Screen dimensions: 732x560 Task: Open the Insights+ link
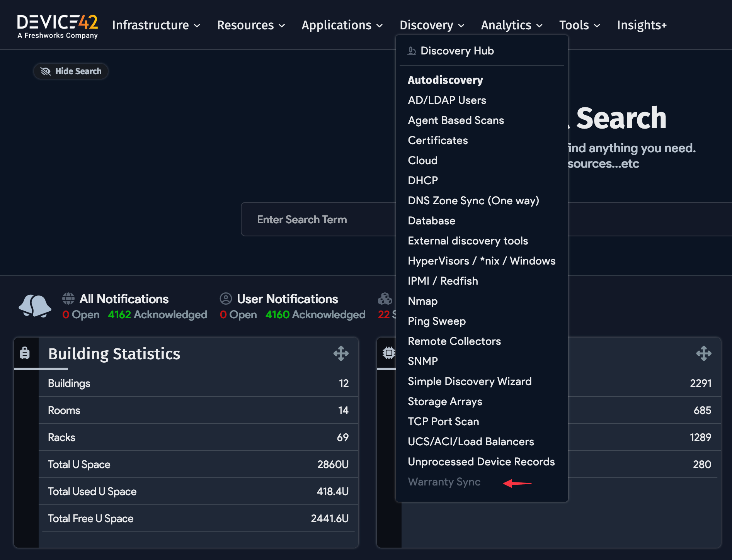click(x=642, y=25)
